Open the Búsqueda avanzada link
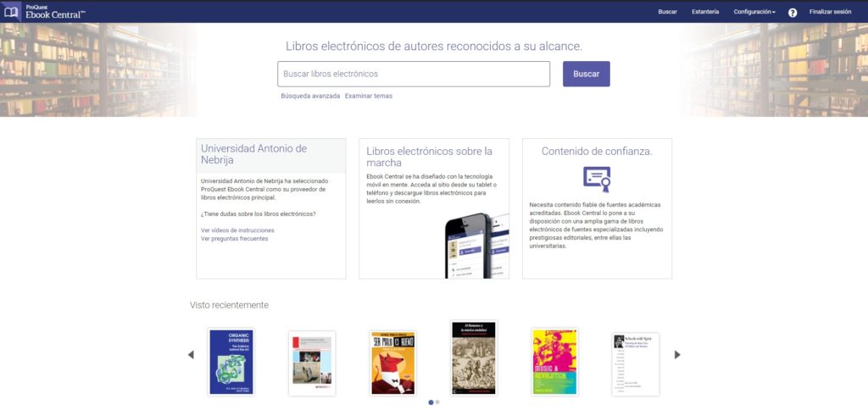 [x=310, y=96]
